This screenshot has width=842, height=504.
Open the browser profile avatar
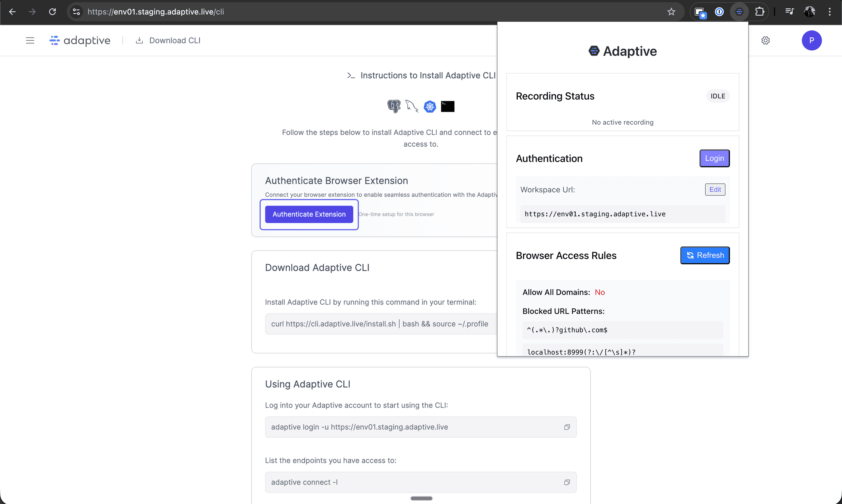pyautogui.click(x=809, y=12)
